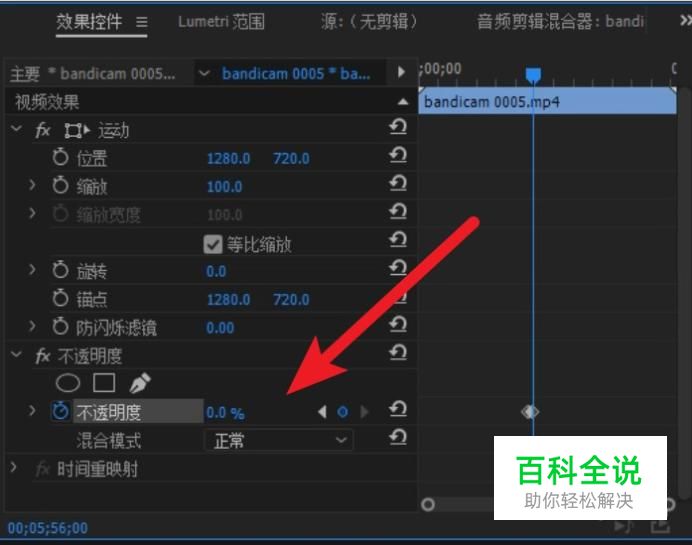Reset the 不透明度 effect

click(398, 353)
